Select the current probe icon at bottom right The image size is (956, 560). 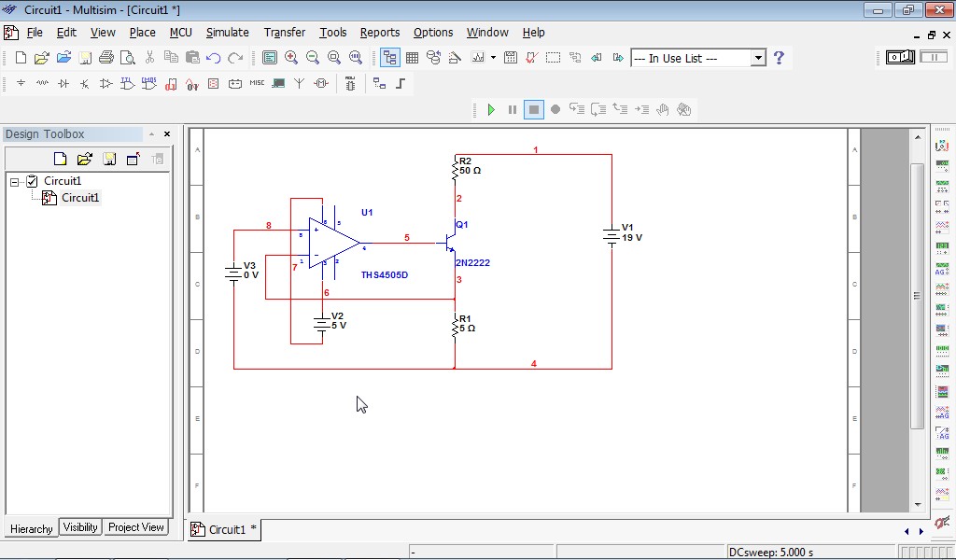click(x=942, y=523)
